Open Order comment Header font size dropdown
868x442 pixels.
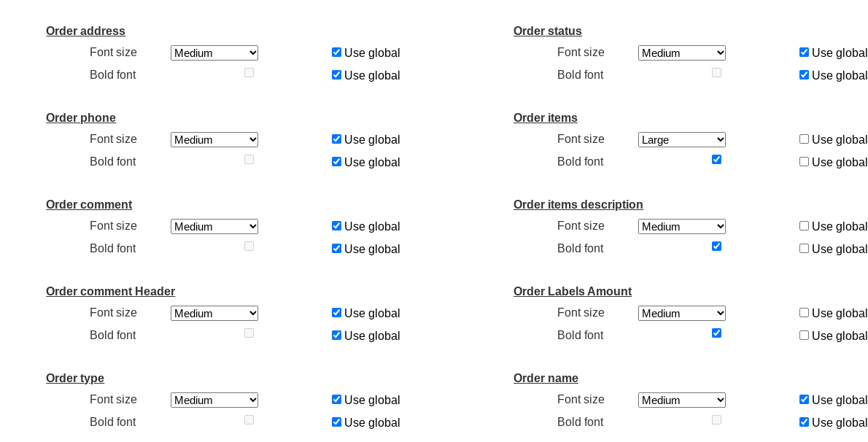click(x=214, y=314)
